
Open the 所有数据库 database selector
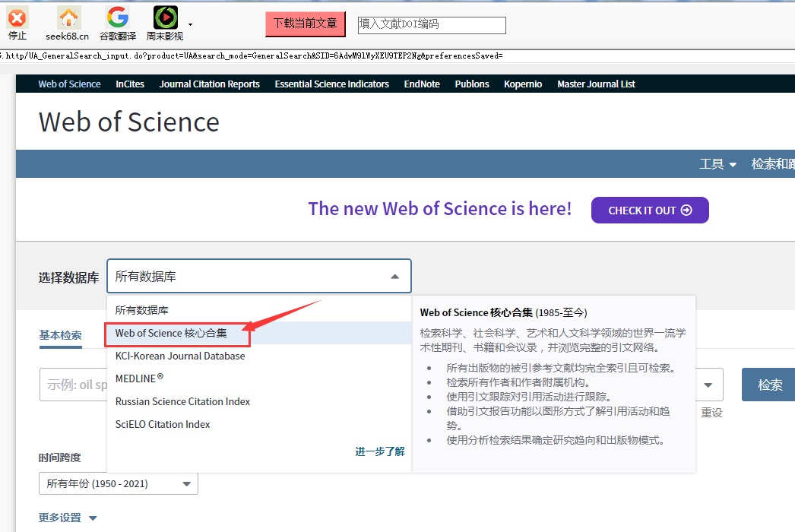pos(258,275)
